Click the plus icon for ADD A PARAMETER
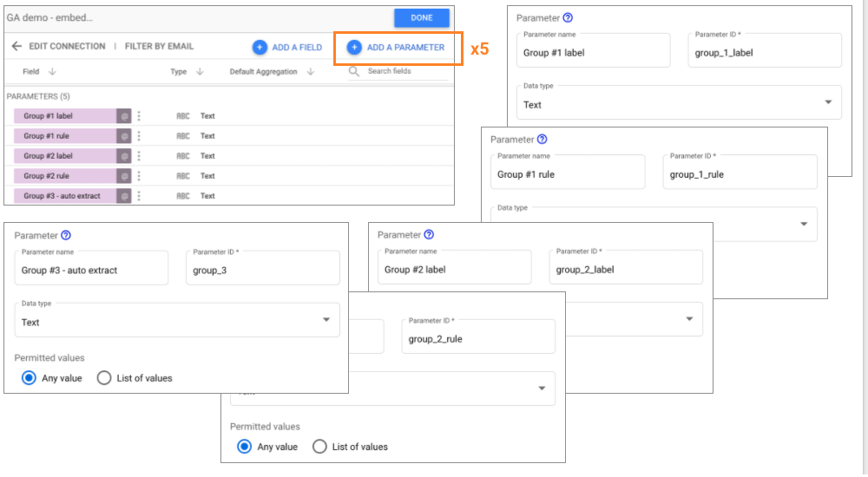This screenshot has height=477, width=868. point(354,48)
